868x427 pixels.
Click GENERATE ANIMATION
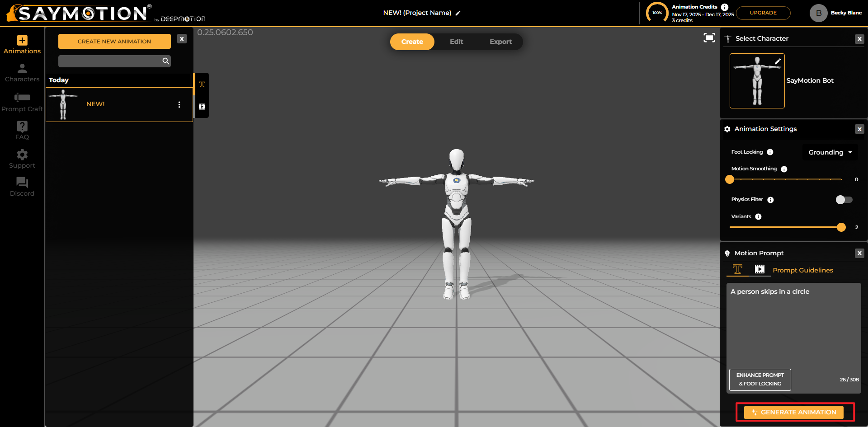794,412
